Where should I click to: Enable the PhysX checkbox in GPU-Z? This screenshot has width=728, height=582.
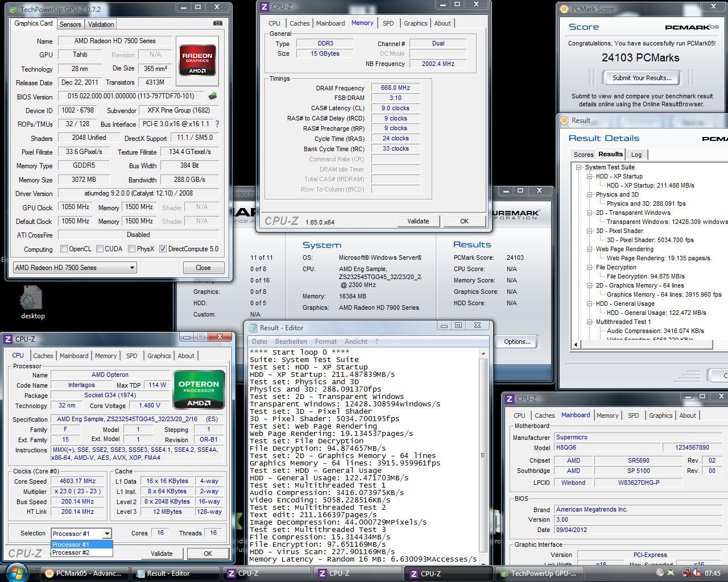pos(132,249)
